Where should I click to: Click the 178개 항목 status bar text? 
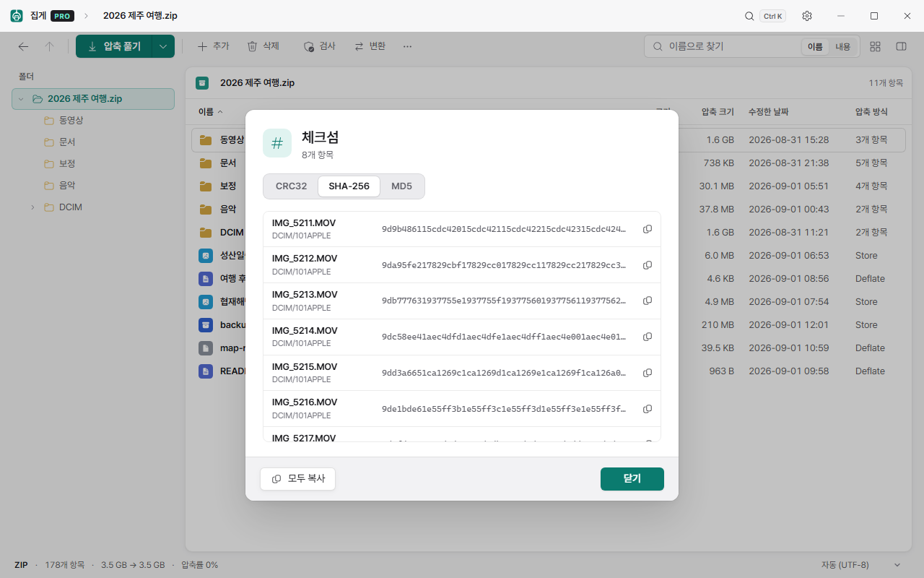[x=65, y=565]
